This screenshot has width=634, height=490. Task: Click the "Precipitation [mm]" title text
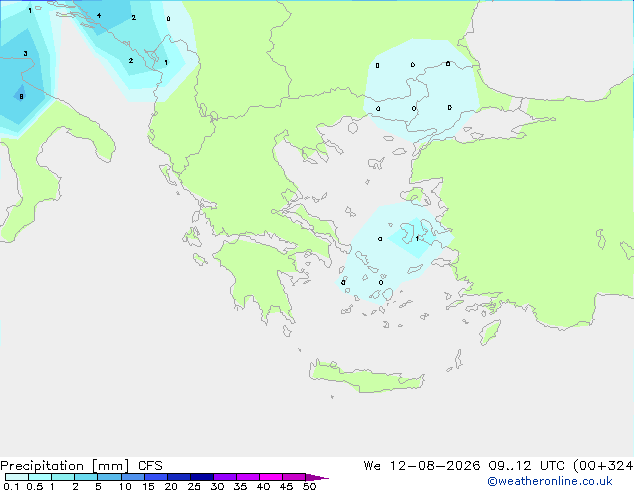(x=65, y=466)
